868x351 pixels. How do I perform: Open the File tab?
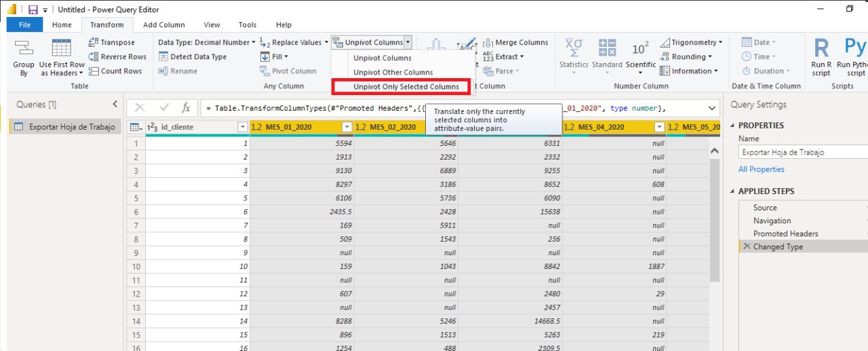click(x=24, y=24)
